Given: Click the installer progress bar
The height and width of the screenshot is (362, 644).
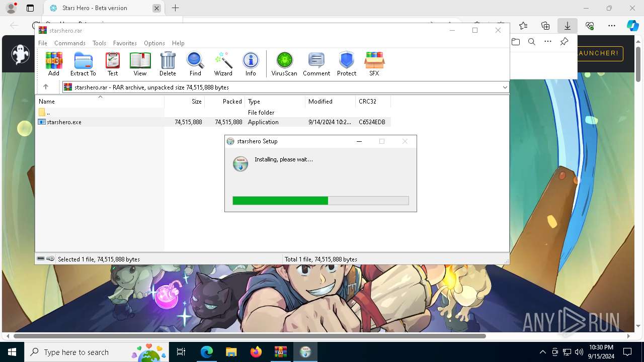Looking at the screenshot, I should coord(320,201).
